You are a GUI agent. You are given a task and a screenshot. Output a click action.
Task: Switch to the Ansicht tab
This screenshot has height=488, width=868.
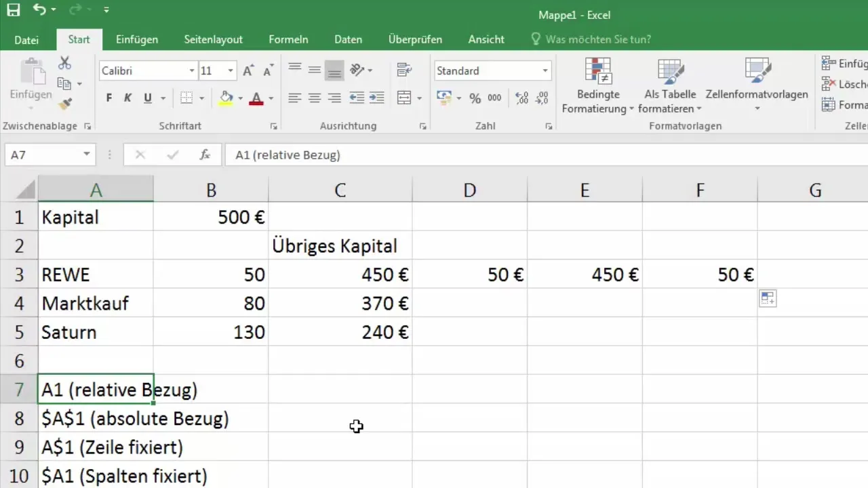486,39
